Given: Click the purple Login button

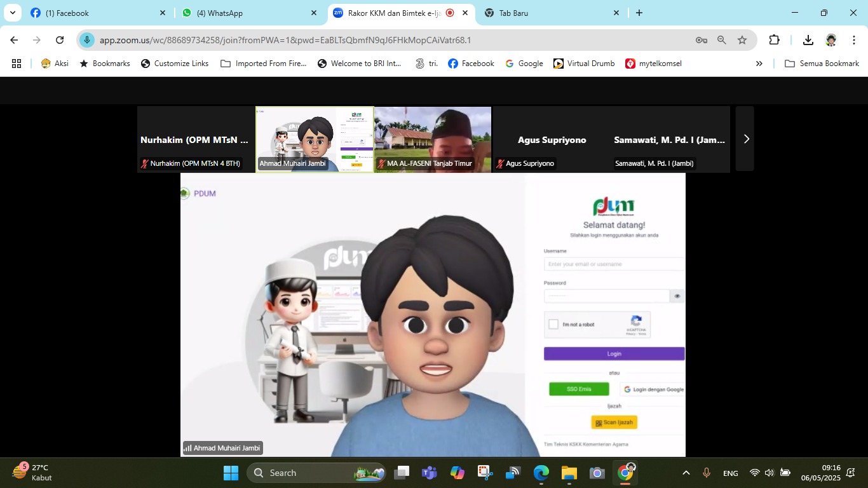Looking at the screenshot, I should (613, 353).
